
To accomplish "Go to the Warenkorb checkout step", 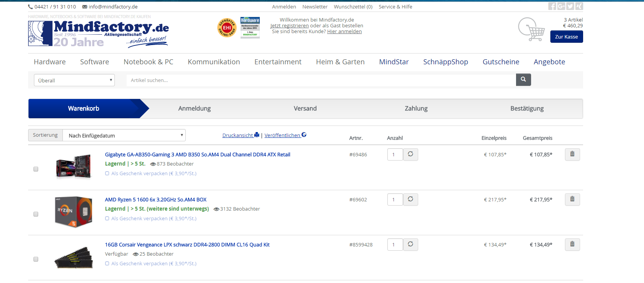I will [84, 109].
